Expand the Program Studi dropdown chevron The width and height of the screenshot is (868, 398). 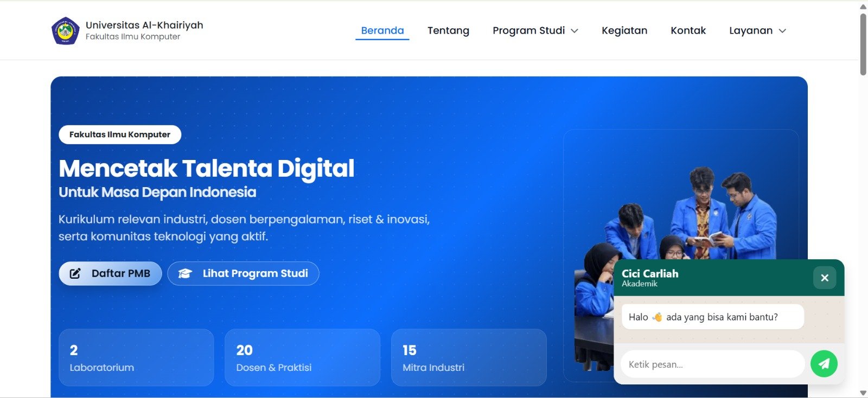coord(575,31)
